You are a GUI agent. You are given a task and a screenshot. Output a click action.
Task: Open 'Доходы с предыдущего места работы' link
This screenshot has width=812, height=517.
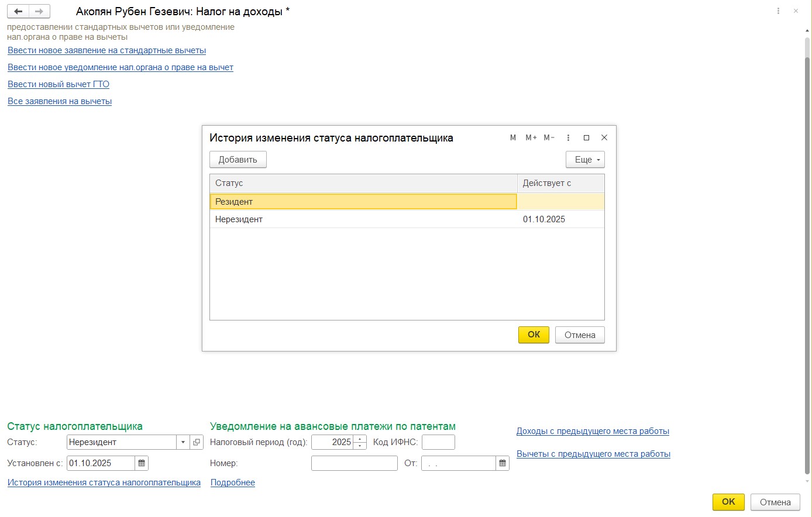point(593,431)
